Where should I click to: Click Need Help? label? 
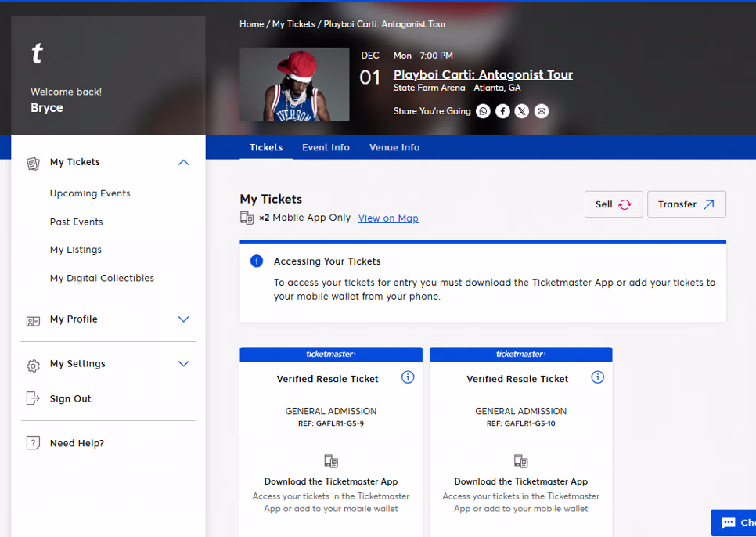pos(77,443)
